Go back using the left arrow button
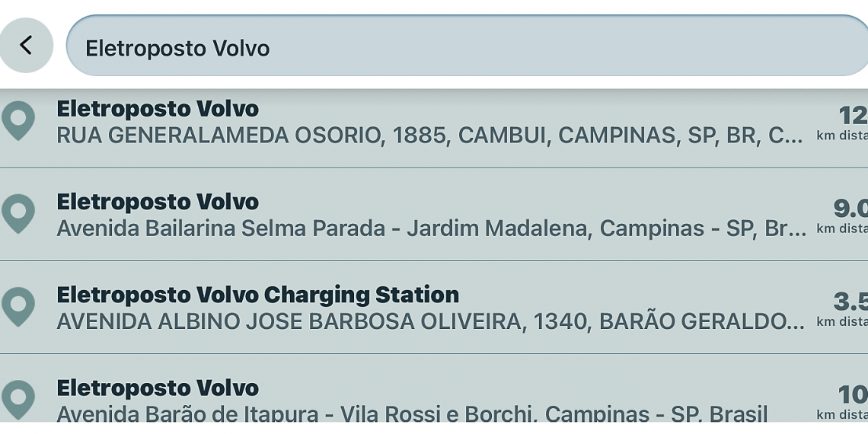868x434 pixels. 26,46
